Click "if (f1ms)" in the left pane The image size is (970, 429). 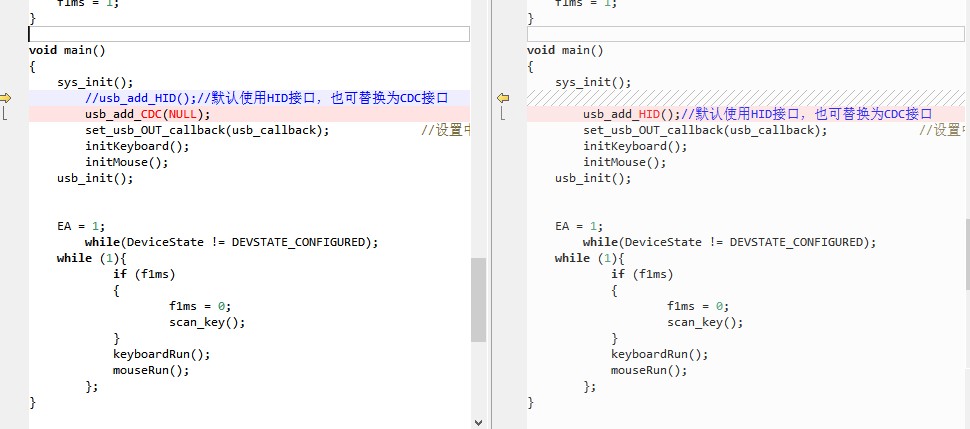pos(144,274)
